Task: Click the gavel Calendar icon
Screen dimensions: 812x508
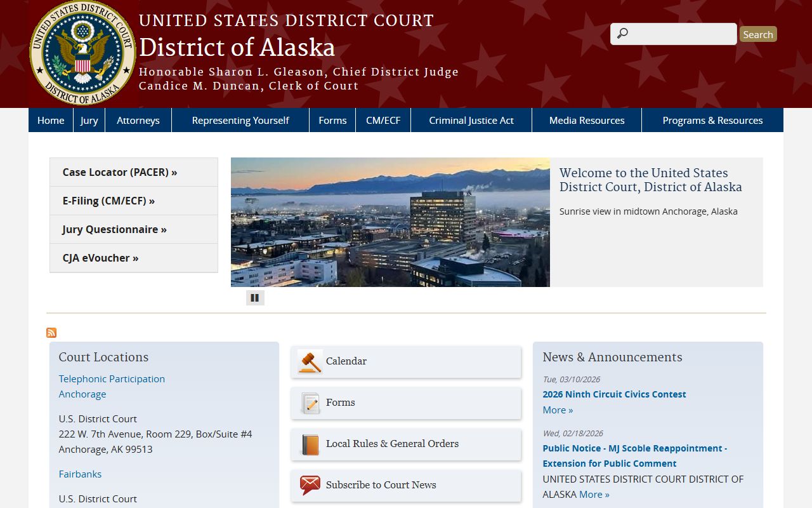Action: point(310,361)
